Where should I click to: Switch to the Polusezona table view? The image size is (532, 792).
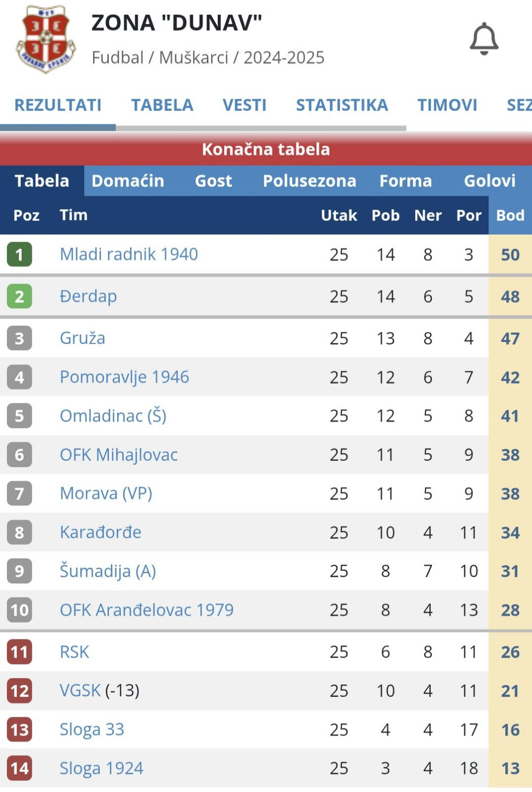(x=309, y=181)
